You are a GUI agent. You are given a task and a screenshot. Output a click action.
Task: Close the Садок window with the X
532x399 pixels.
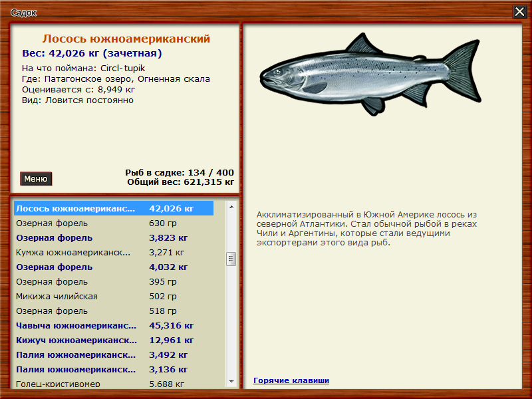[519, 12]
